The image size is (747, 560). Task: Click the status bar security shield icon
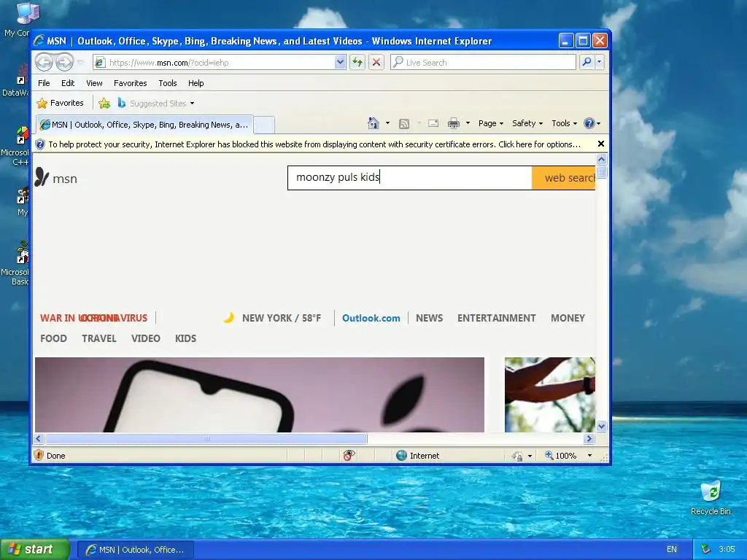(39, 455)
